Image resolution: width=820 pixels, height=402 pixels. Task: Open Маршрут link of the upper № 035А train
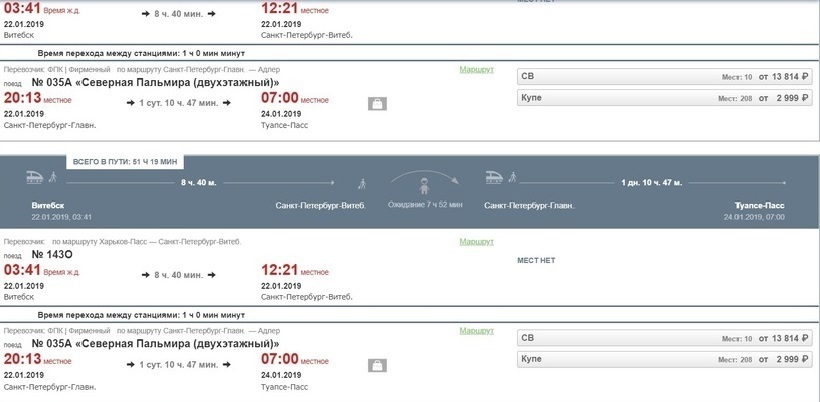[476, 70]
